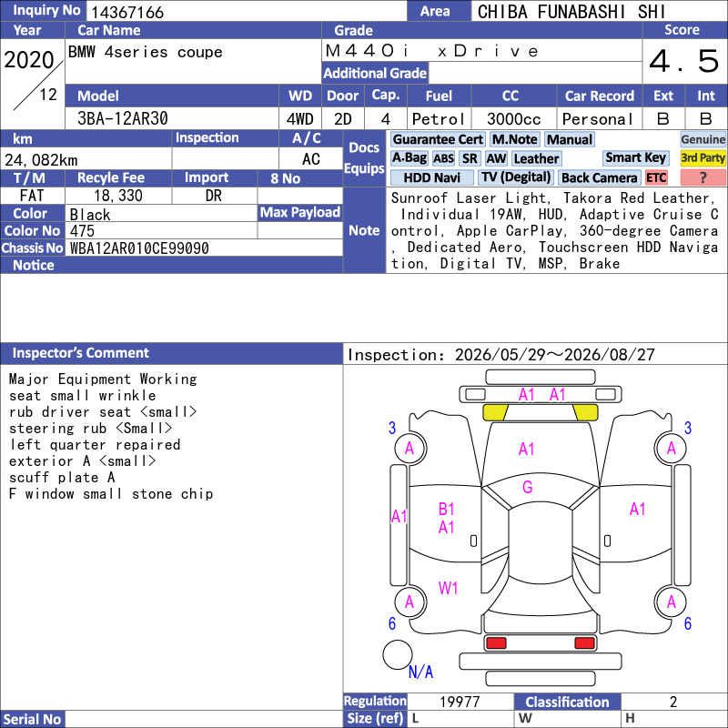Click the engine size 3000cc
Image resolution: width=728 pixels, height=728 pixels.
pyautogui.click(x=514, y=119)
